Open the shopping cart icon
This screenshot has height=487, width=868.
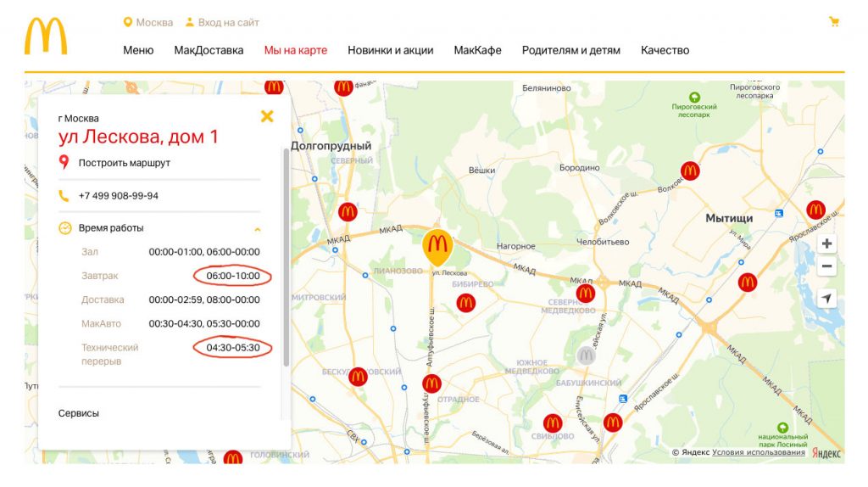tap(834, 21)
